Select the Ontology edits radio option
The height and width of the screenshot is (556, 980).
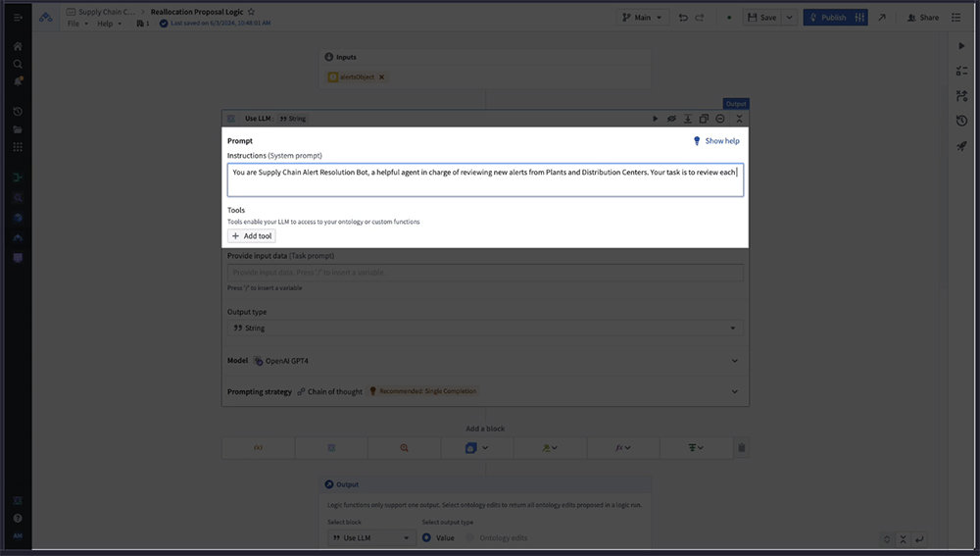tap(470, 537)
